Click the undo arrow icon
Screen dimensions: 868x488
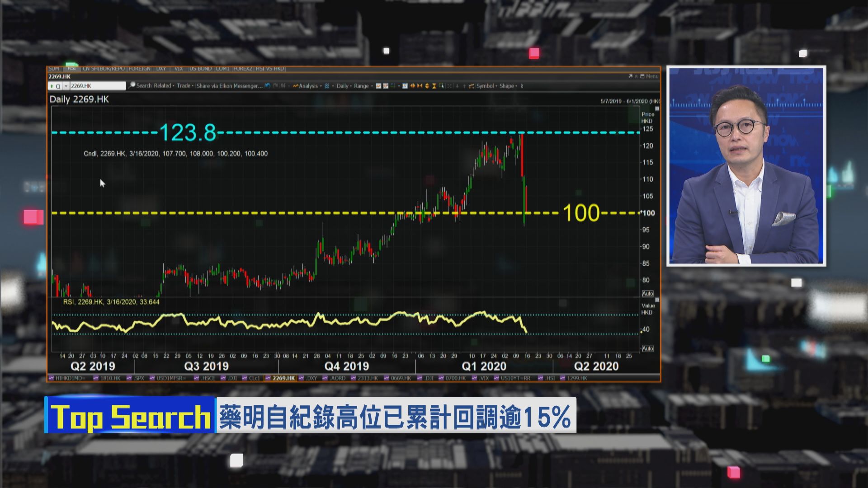267,85
